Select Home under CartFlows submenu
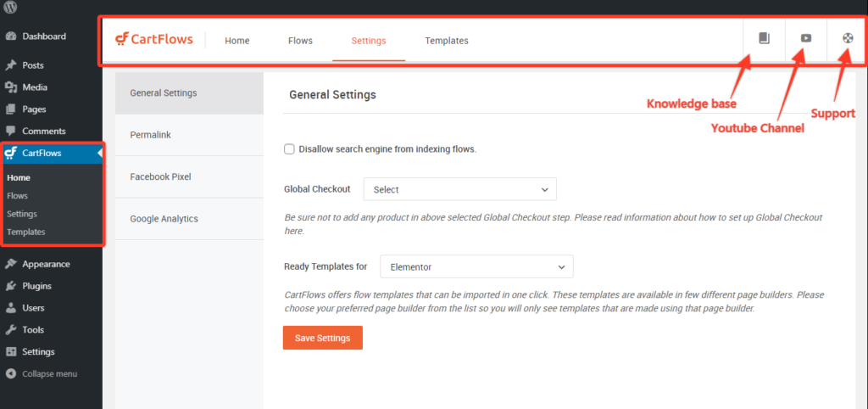Viewport: 868px width, 409px height. coord(19,178)
